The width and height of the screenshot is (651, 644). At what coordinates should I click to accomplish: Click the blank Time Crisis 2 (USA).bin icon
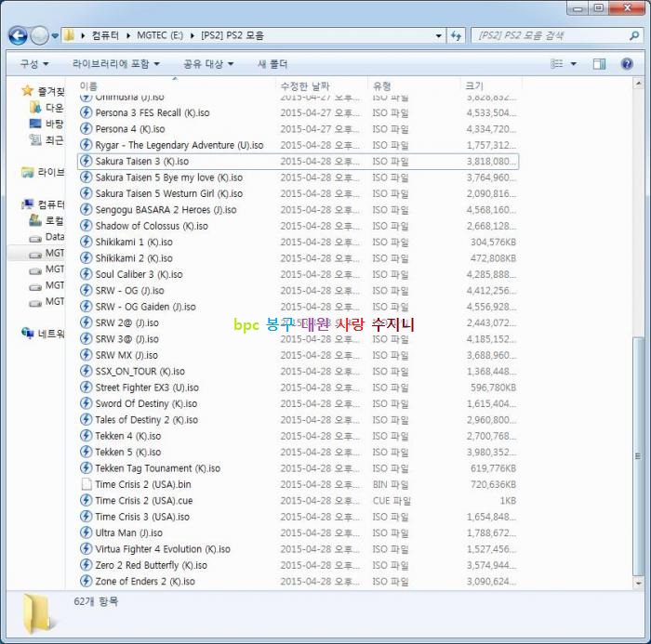tap(86, 484)
